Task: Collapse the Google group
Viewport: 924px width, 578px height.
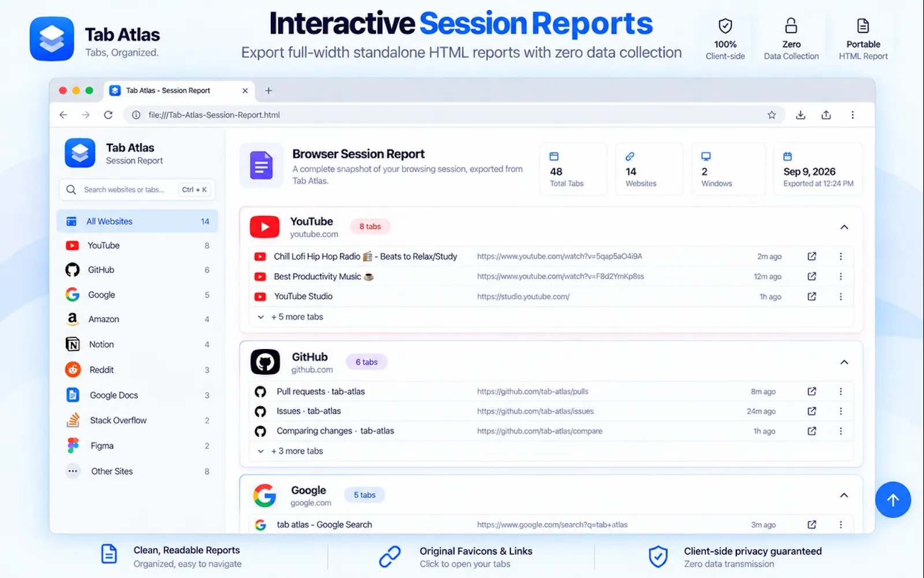Action: pyautogui.click(x=844, y=495)
